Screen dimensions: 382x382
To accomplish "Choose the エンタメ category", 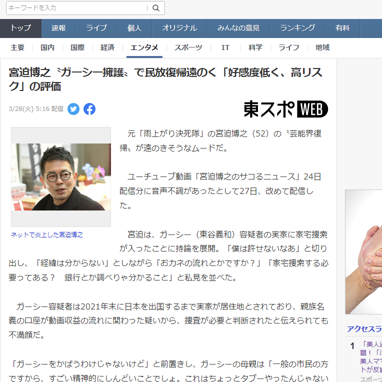I will (144, 48).
